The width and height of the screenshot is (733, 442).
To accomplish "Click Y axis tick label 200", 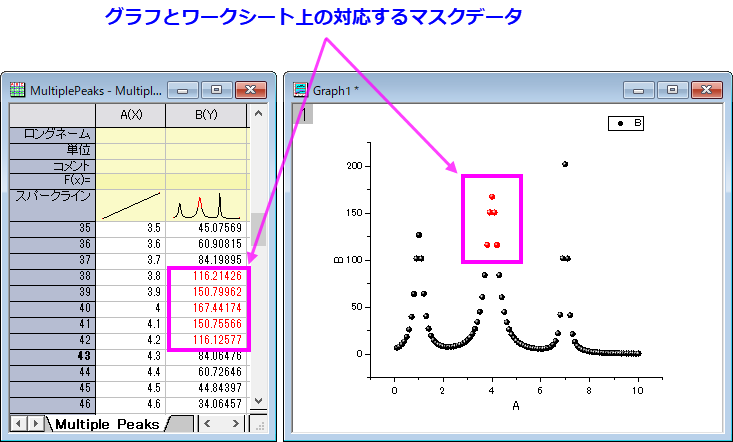I will click(x=355, y=166).
